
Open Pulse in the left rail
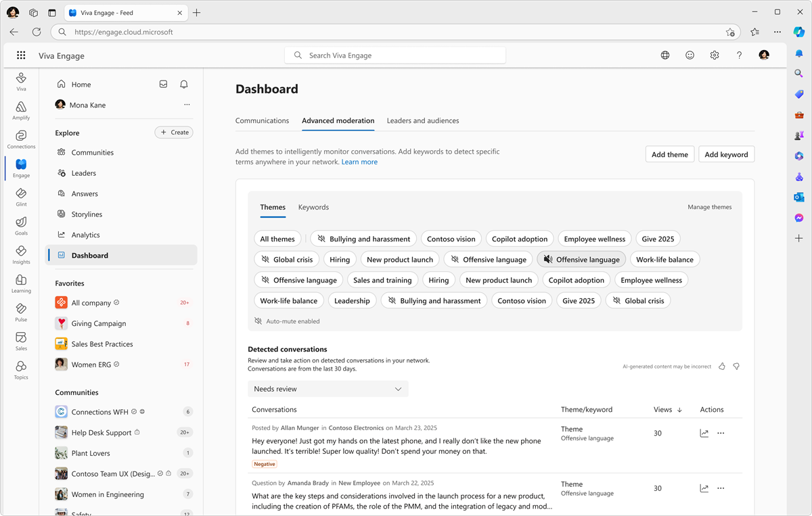pos(21,312)
